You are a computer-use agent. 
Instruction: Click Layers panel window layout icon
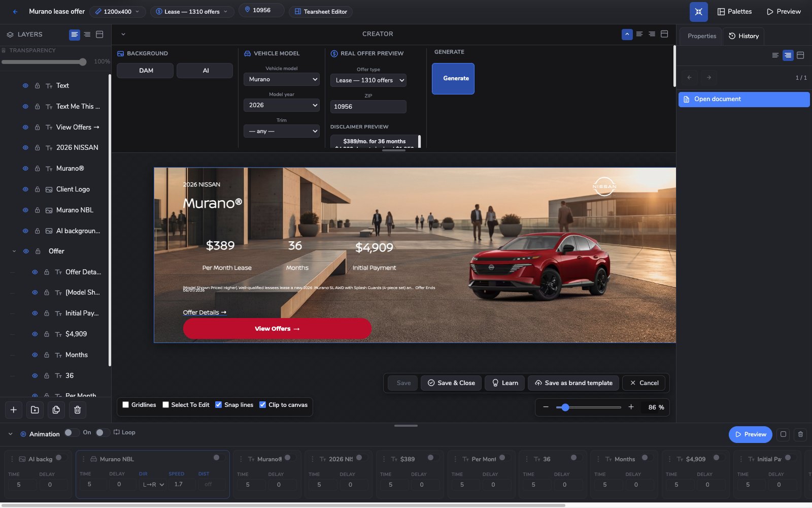99,35
